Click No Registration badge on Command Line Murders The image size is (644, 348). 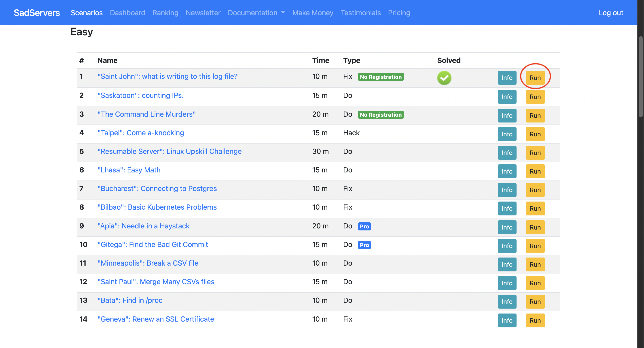381,115
